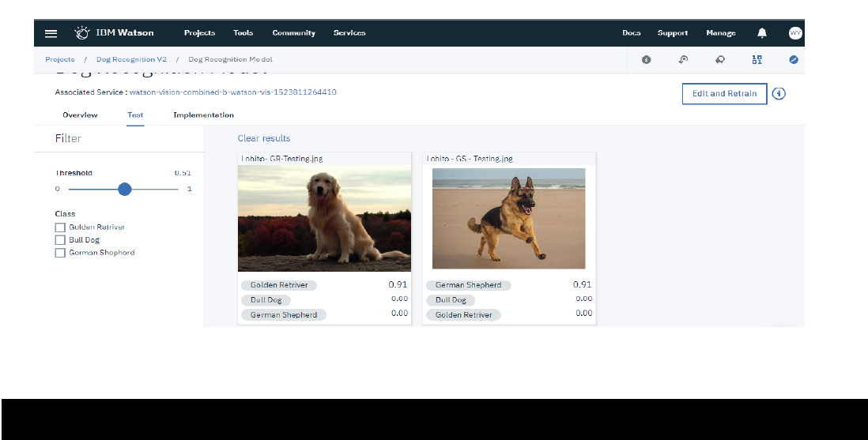Open the hamburger navigation menu
The height and width of the screenshot is (440, 868).
pos(51,33)
